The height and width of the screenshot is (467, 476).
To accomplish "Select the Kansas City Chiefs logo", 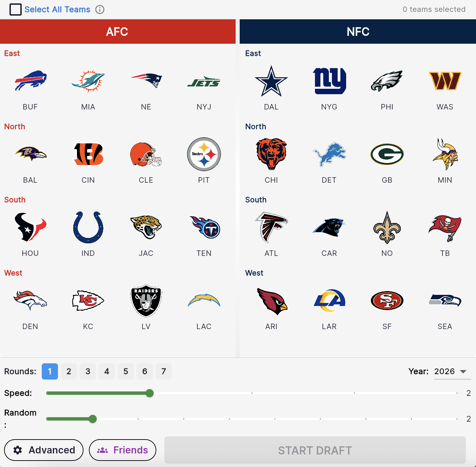I will (x=88, y=301).
